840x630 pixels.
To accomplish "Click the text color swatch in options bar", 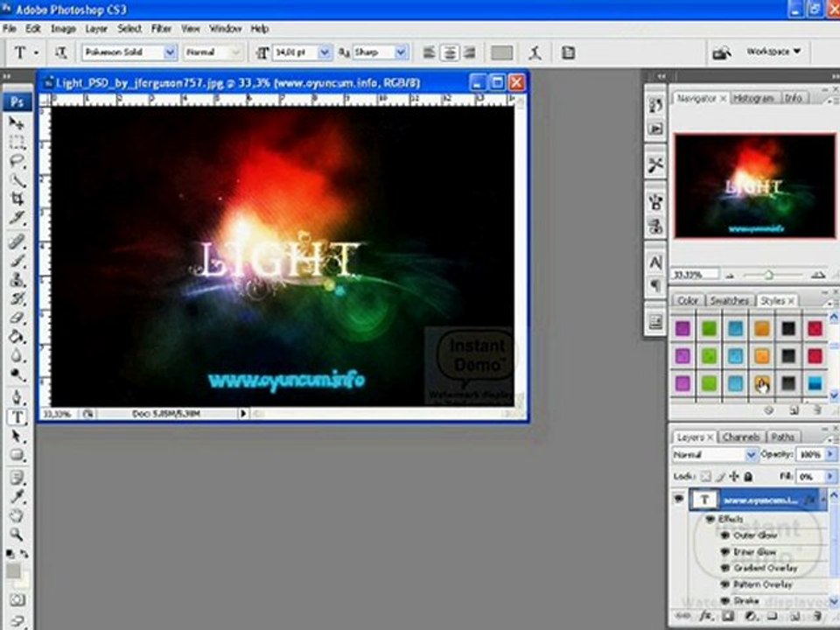I will (502, 52).
